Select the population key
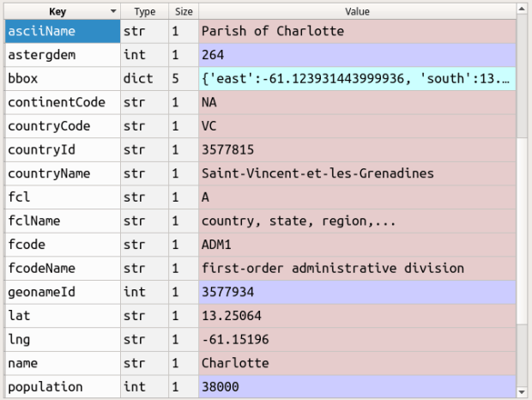 (x=63, y=387)
